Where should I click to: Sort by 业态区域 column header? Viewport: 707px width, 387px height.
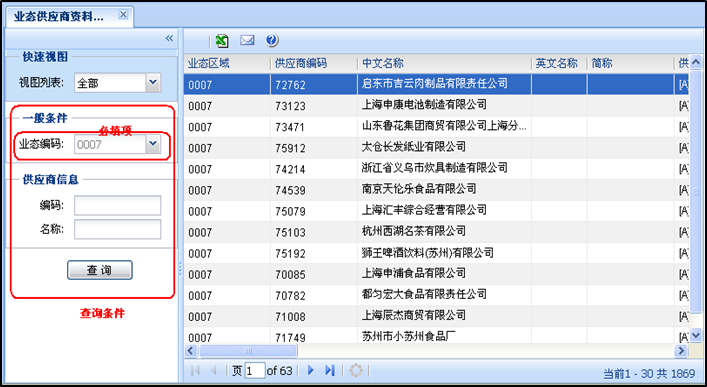227,64
